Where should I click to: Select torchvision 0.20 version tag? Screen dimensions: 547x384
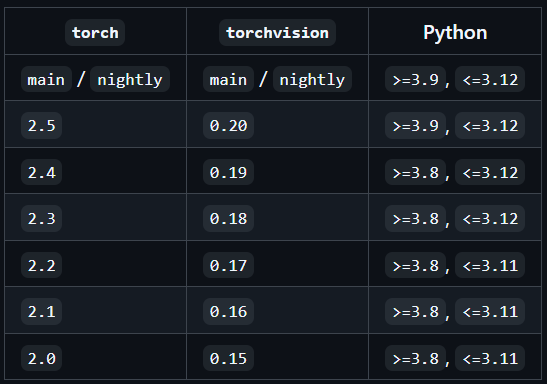click(228, 126)
